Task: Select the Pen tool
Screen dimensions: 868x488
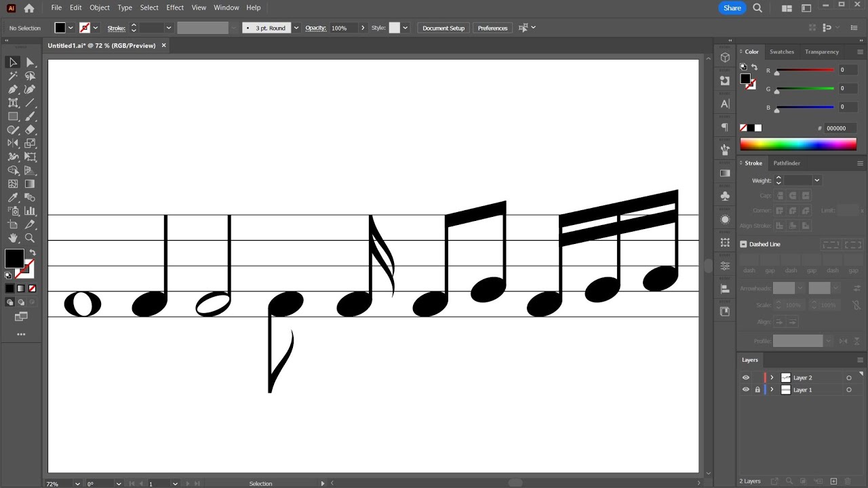Action: click(13, 89)
